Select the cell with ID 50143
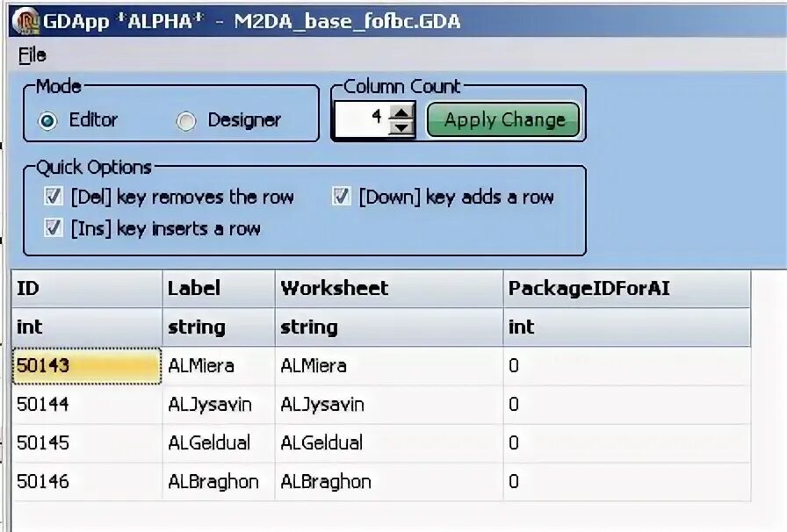The height and width of the screenshot is (532, 787). [86, 366]
